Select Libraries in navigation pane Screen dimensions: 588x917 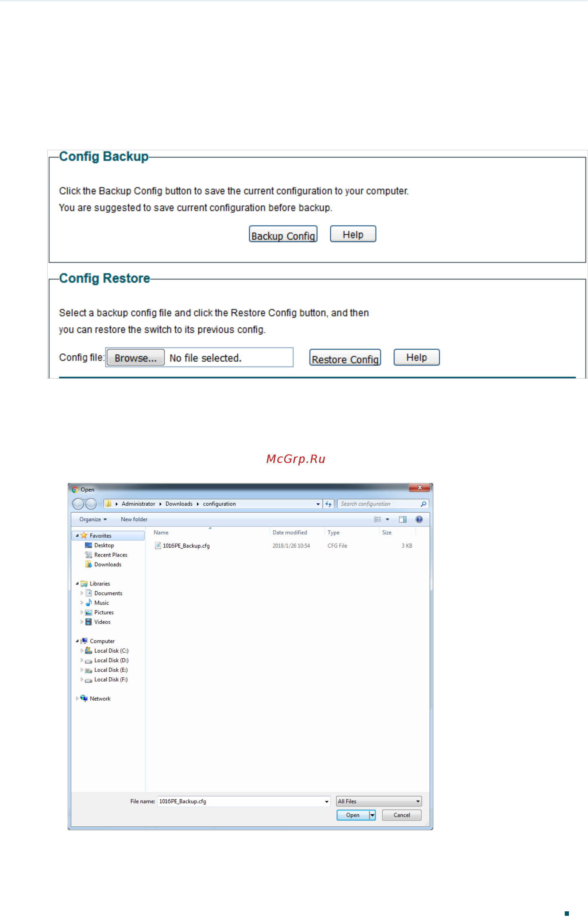(100, 583)
